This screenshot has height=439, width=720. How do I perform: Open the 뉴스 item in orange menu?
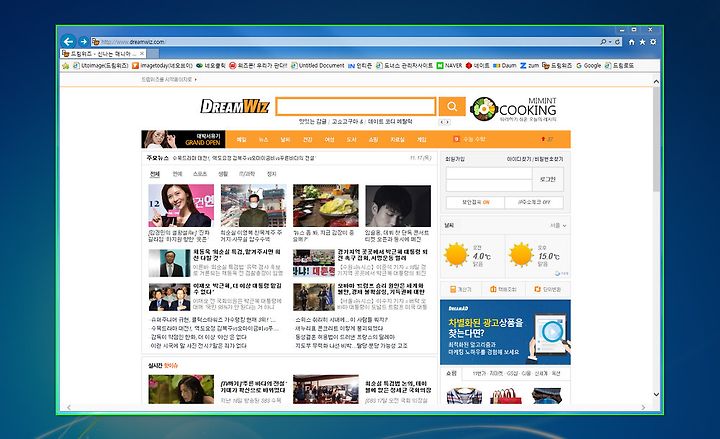point(264,140)
